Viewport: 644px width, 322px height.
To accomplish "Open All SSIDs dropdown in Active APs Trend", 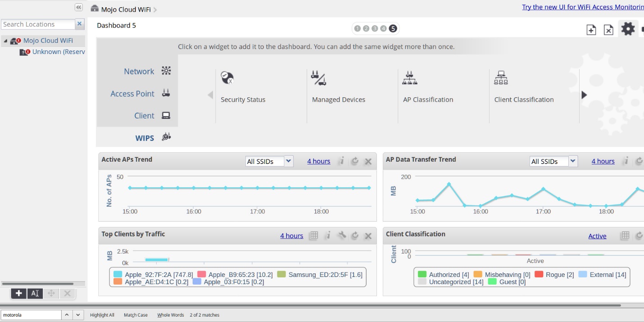I will [288, 161].
